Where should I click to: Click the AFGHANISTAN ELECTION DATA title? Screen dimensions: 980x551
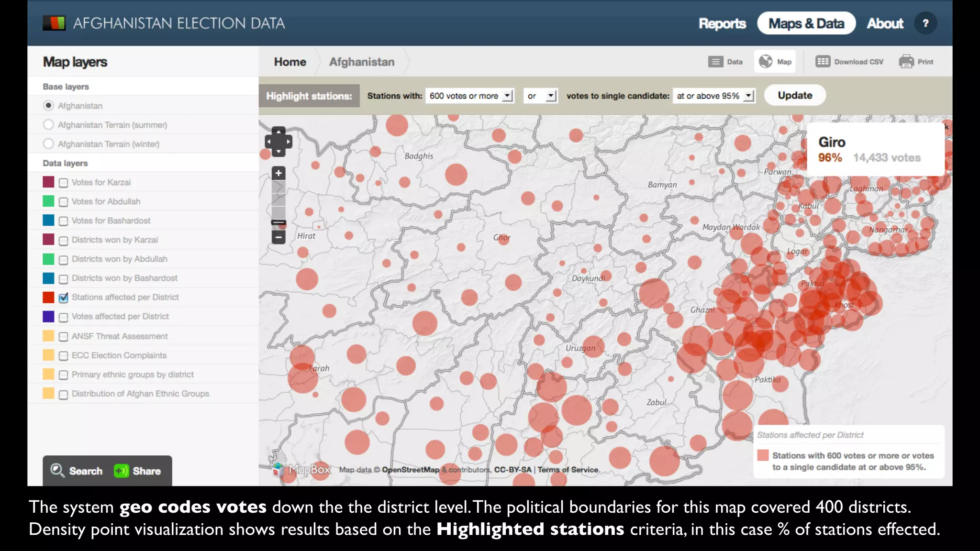[178, 23]
